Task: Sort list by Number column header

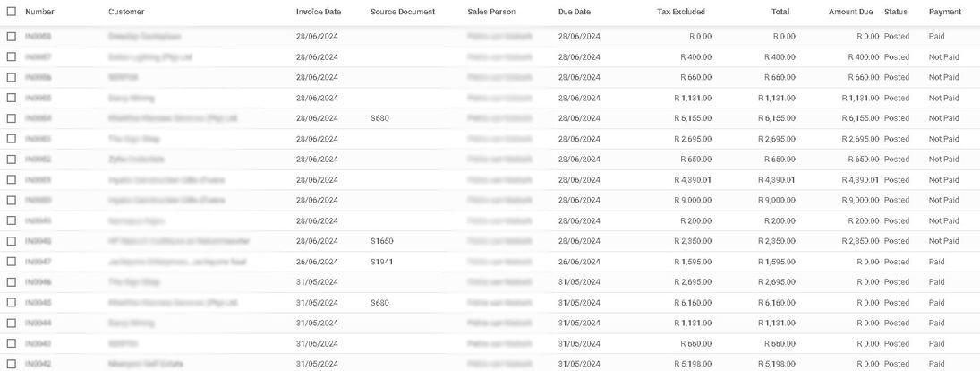Action: click(40, 13)
